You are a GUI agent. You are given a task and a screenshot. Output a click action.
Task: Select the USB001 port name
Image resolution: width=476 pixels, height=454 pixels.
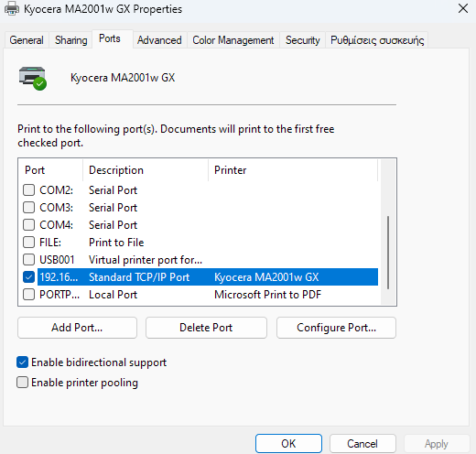point(57,260)
